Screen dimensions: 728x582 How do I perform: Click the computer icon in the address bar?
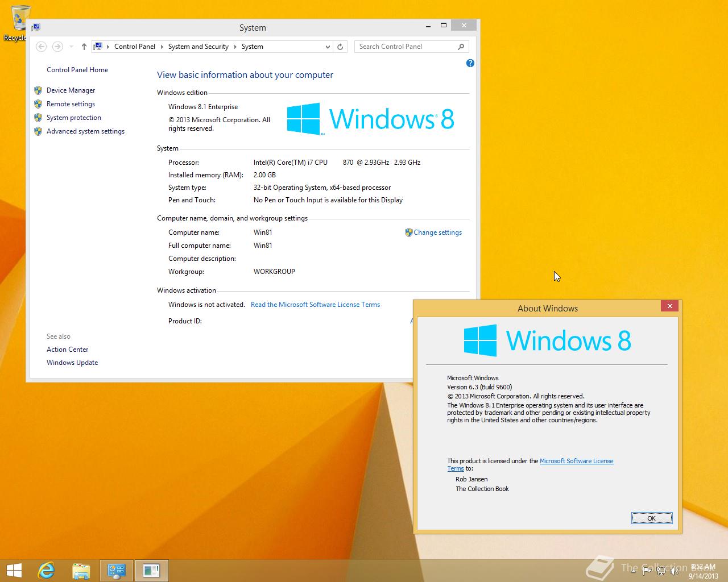click(x=98, y=47)
